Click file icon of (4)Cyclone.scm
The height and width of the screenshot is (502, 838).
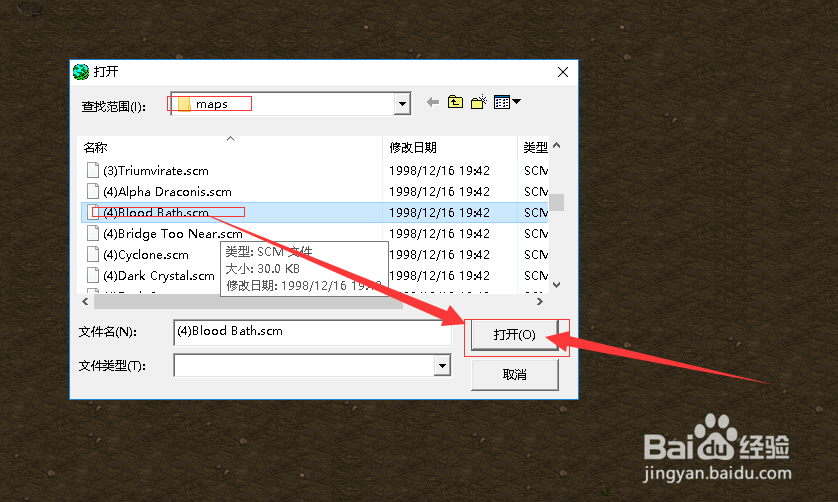coord(93,254)
